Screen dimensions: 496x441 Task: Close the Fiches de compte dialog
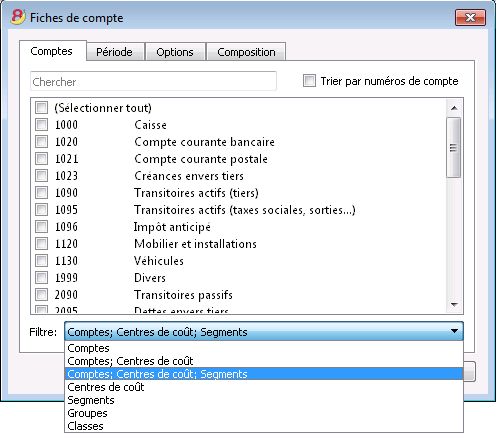[470, 17]
